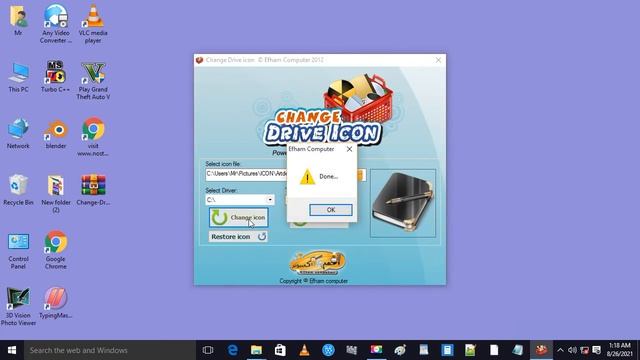Show hidden system tray icons
Screen dimensions: 640x360
coord(560,350)
